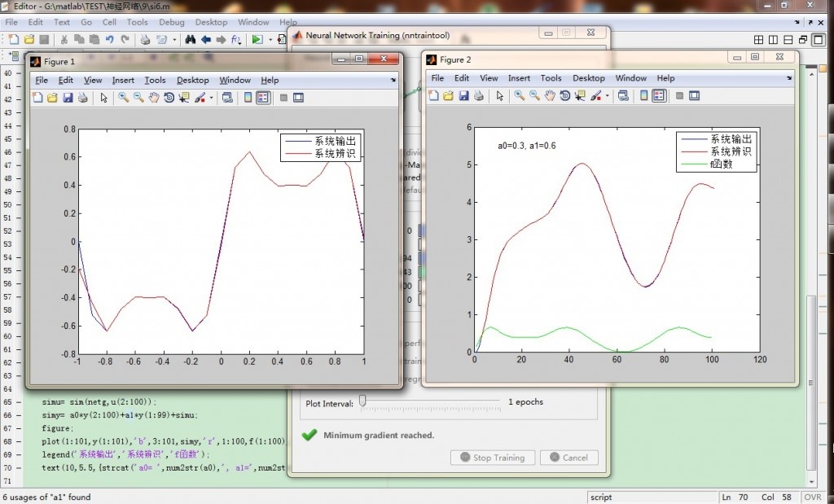Image resolution: width=834 pixels, height=504 pixels.
Task: Toggle Data Cursor tool in Figure 1
Action: (x=184, y=98)
